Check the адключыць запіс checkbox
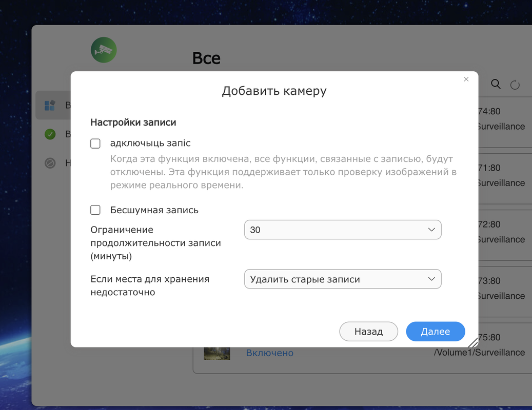Image resolution: width=532 pixels, height=410 pixels. tap(95, 143)
